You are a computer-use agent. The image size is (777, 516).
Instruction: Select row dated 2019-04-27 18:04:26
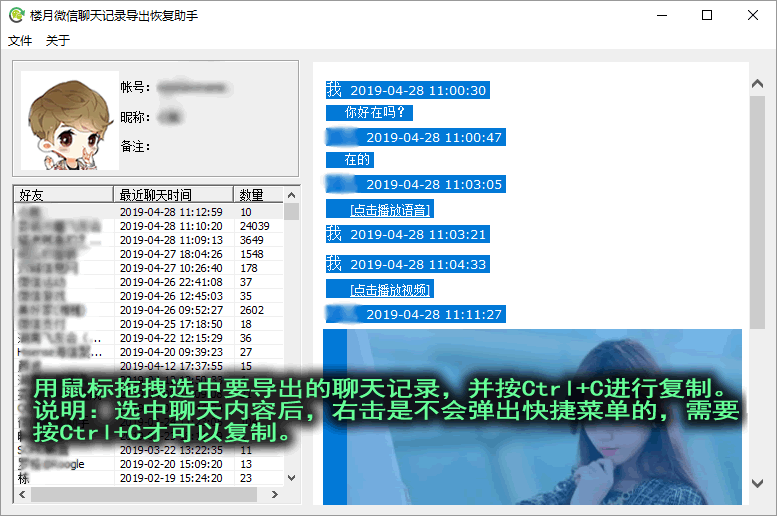click(149, 254)
